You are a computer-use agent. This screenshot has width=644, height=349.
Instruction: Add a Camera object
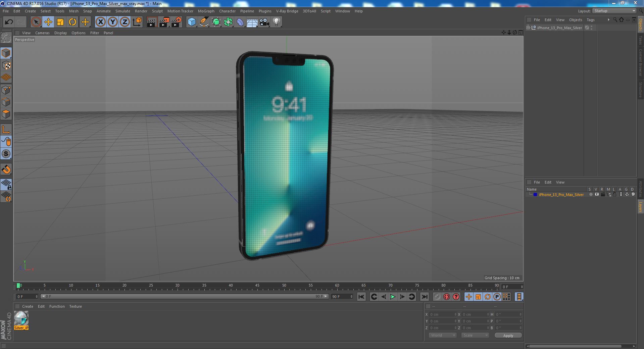264,22
